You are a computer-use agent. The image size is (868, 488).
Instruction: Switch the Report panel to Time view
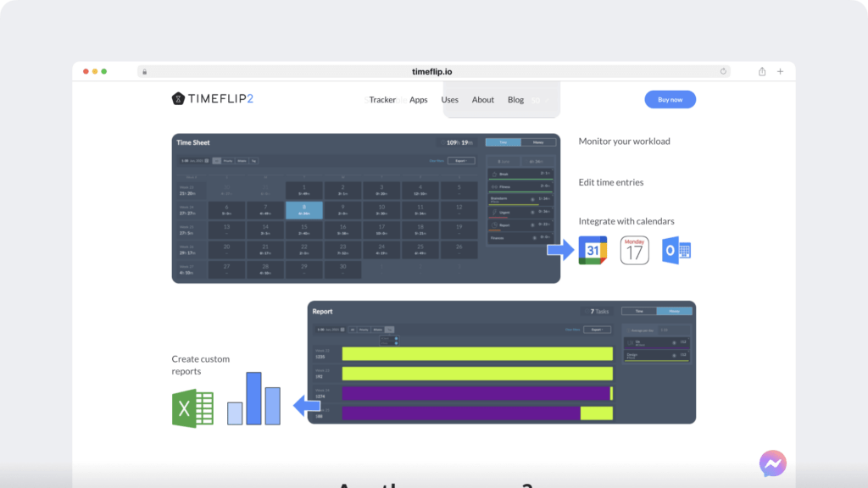(x=638, y=312)
